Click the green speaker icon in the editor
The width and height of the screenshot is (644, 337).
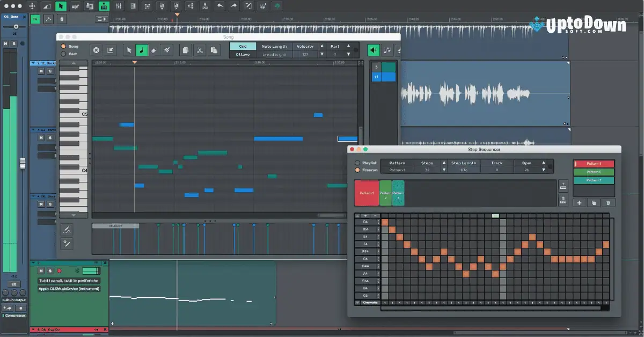[372, 50]
